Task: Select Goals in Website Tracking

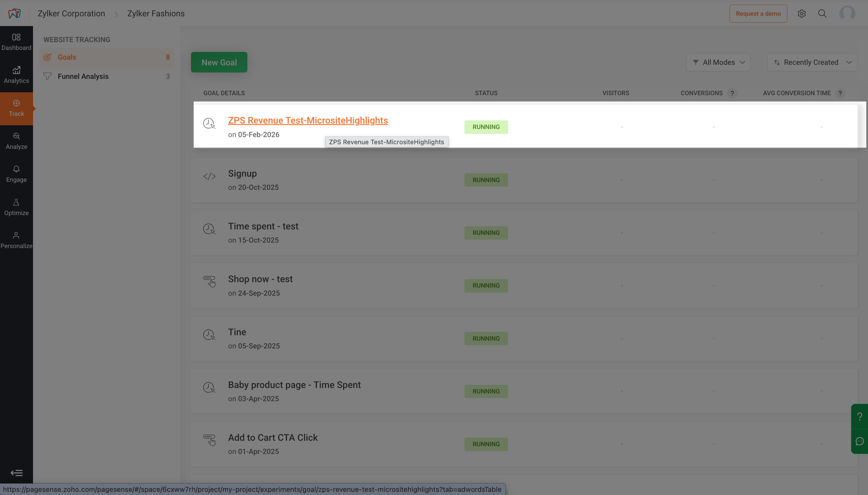Action: (67, 57)
